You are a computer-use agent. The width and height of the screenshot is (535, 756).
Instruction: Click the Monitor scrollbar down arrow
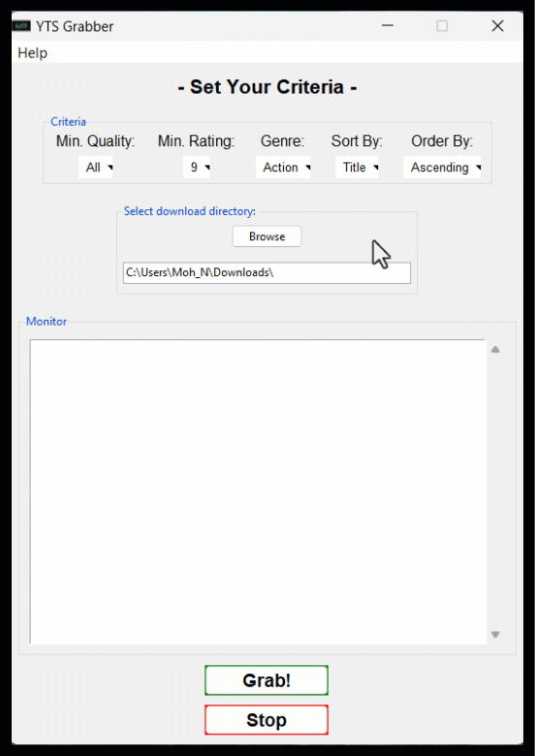point(495,635)
